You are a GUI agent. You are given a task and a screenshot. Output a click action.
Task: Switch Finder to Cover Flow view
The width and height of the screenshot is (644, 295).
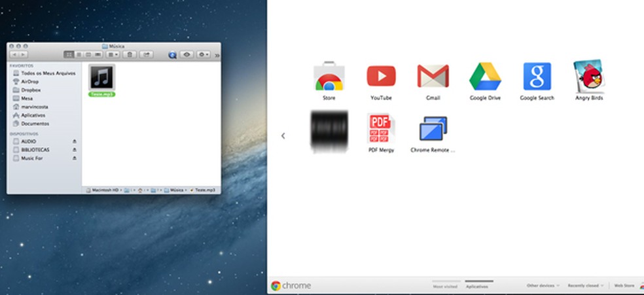pyautogui.click(x=98, y=54)
